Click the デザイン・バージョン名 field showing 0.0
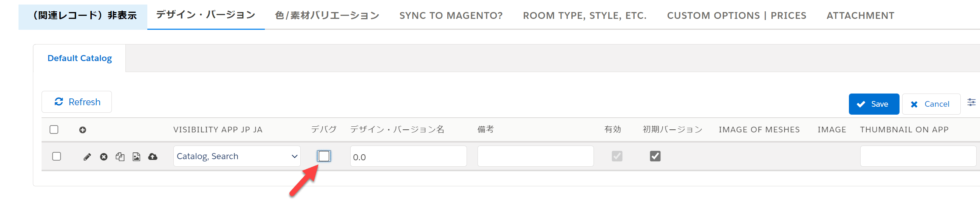Viewport: 980px width, 201px height. 408,157
